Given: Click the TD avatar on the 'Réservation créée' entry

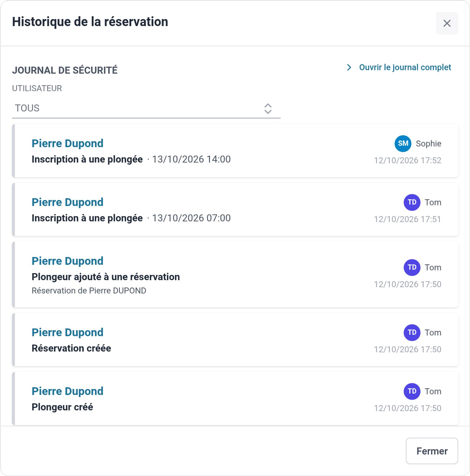Looking at the screenshot, I should pyautogui.click(x=412, y=333).
